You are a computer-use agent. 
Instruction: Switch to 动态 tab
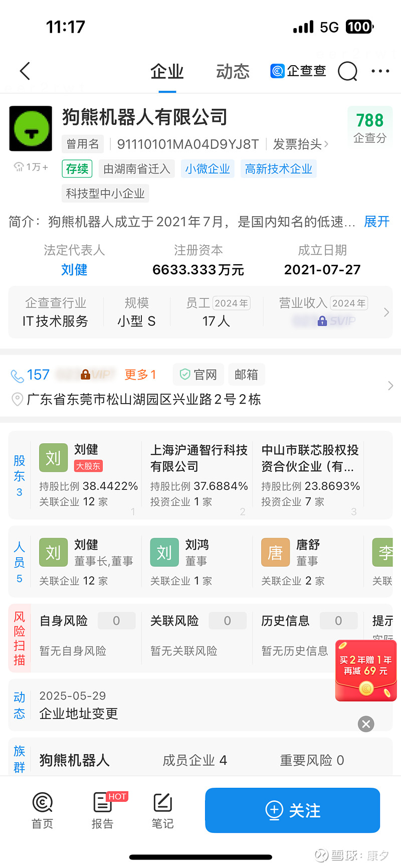tap(233, 71)
